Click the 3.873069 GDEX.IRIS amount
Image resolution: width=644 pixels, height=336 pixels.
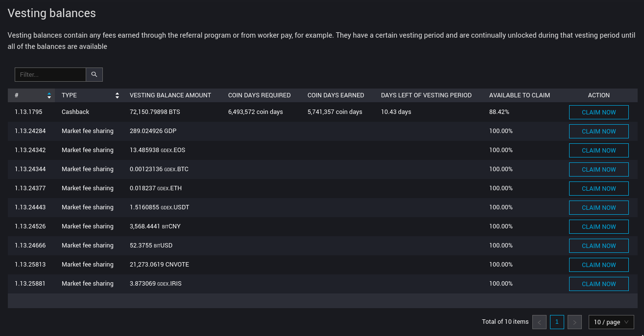(x=156, y=284)
